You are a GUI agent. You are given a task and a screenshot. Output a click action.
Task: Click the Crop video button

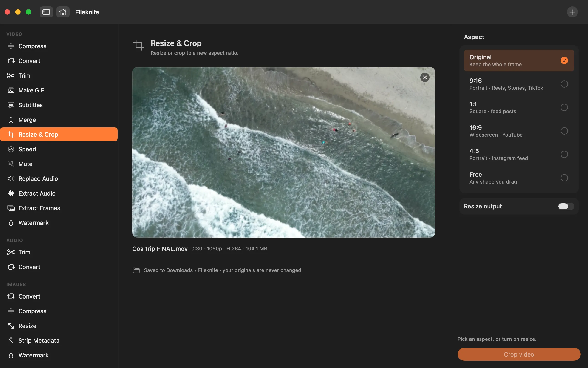(519, 354)
